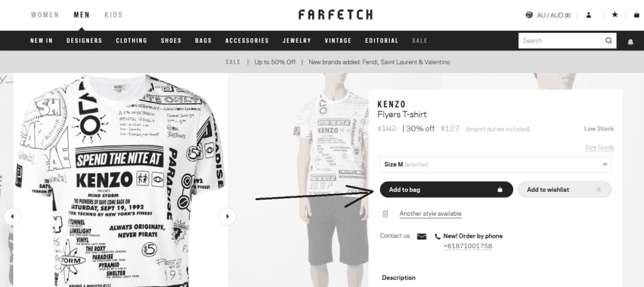Click the notification bell icon

tap(630, 42)
